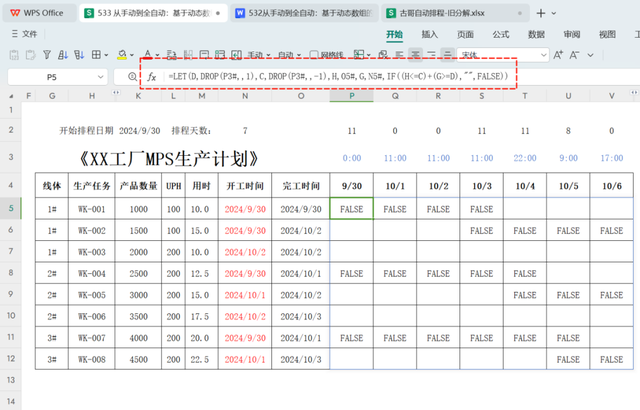Open the freeze panes dropdown arrow

[369, 55]
